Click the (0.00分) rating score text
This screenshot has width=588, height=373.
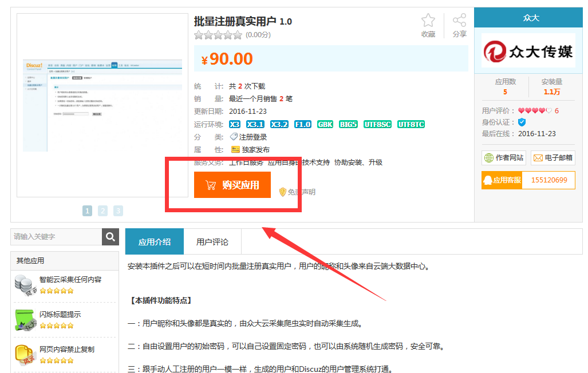coord(258,35)
